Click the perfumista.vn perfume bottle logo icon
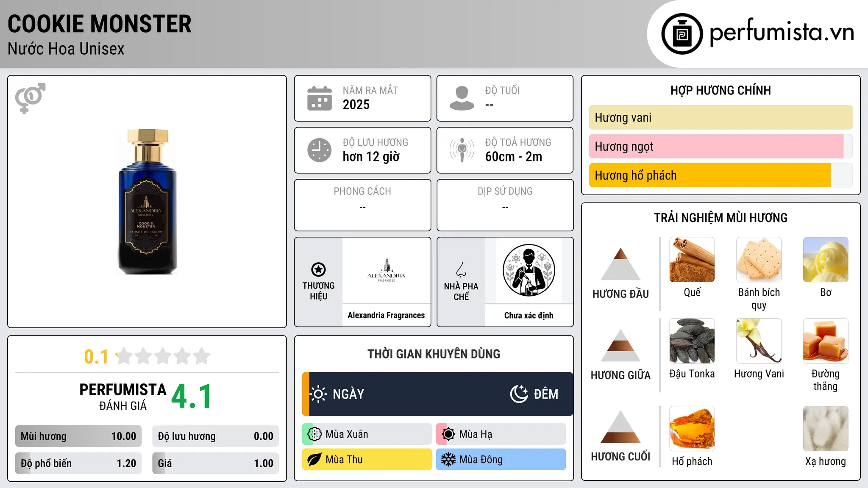Viewport: 868px width, 488px height. [x=682, y=34]
